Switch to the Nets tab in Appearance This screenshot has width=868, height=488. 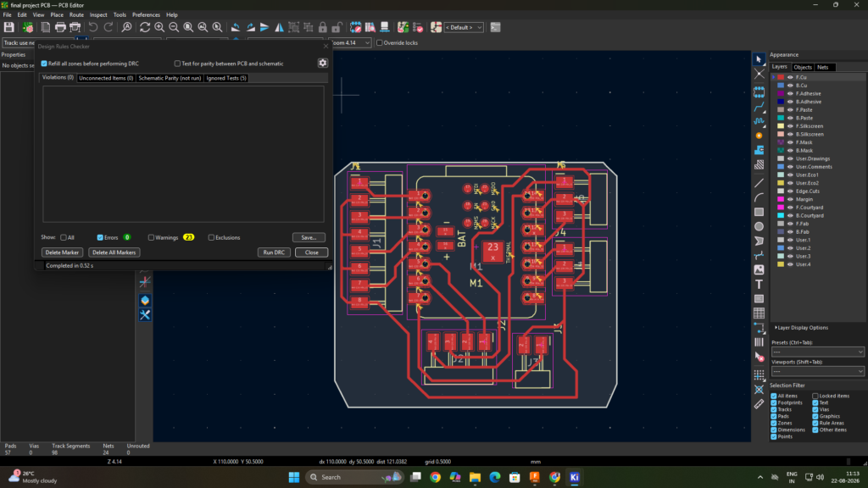click(822, 67)
